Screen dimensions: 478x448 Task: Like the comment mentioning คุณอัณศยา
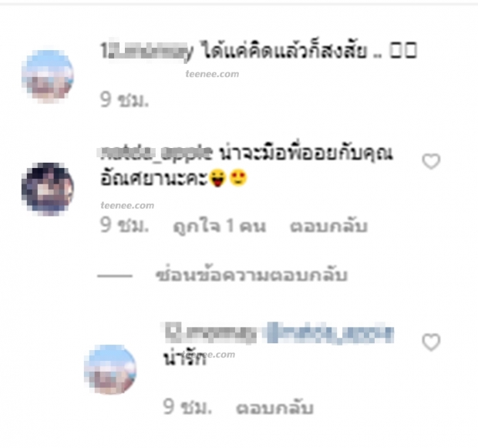point(431,161)
